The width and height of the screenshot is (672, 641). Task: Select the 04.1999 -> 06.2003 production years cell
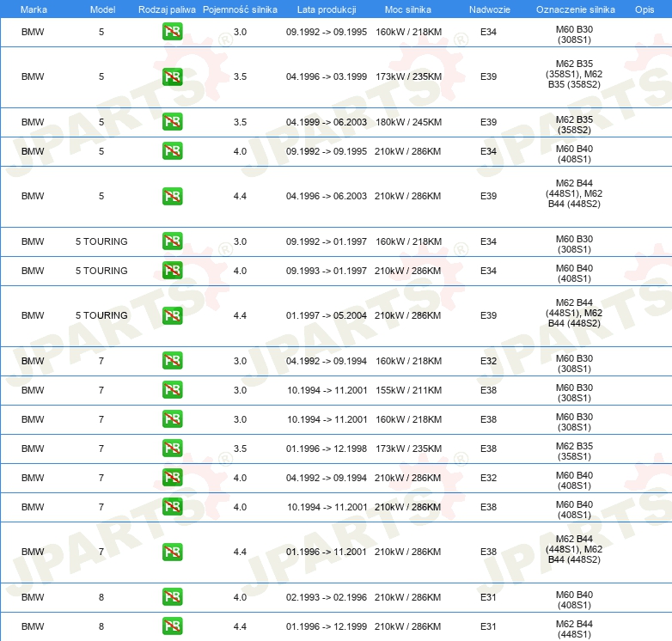tap(327, 122)
